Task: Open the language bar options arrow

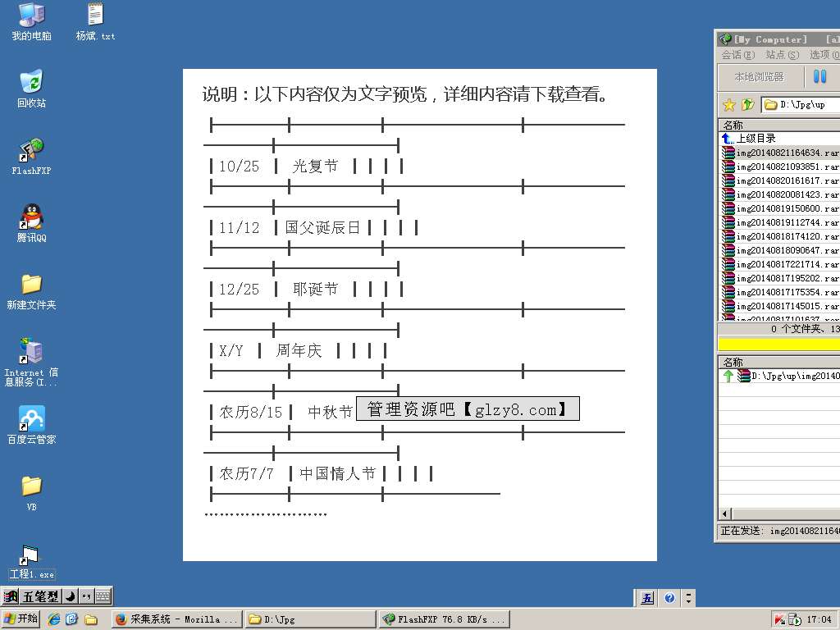Action: (689, 598)
